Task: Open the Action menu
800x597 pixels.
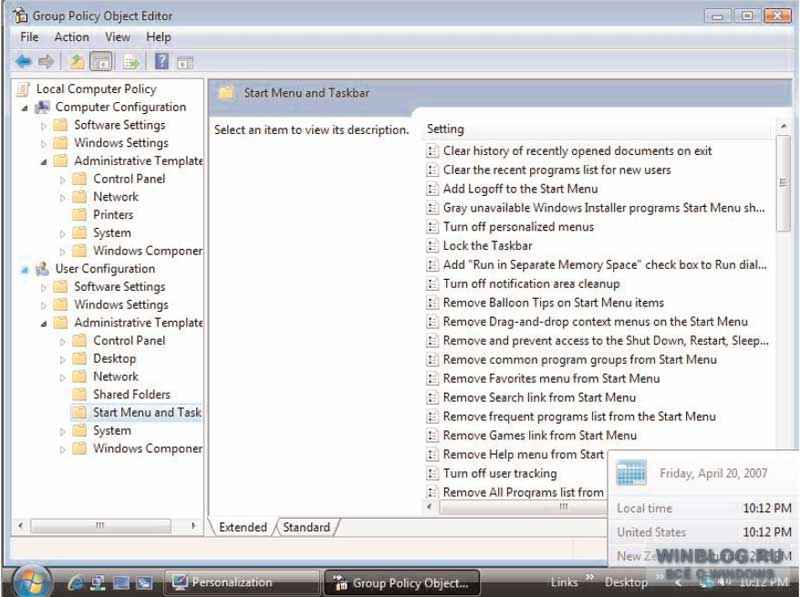Action: [71, 37]
